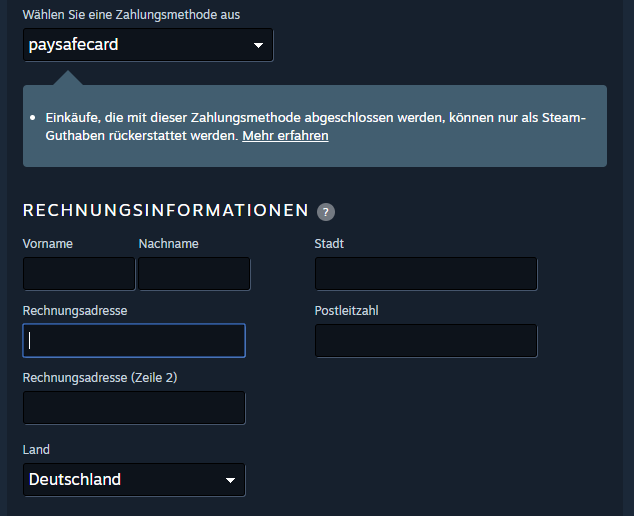Click the Postleitzahl input field
The width and height of the screenshot is (634, 516).
426,341
